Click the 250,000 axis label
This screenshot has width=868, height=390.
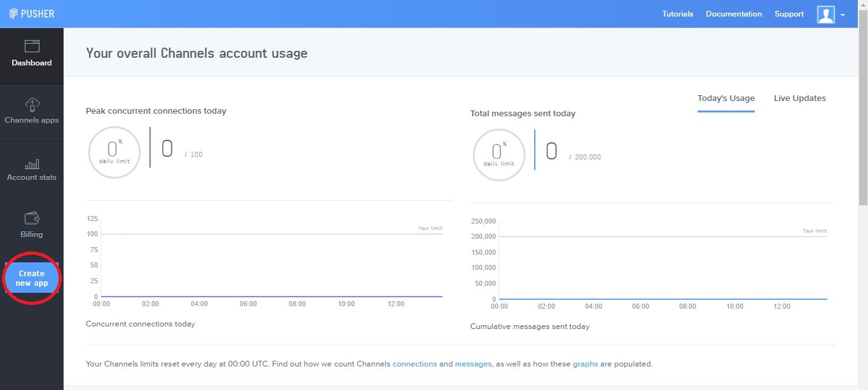tap(483, 221)
